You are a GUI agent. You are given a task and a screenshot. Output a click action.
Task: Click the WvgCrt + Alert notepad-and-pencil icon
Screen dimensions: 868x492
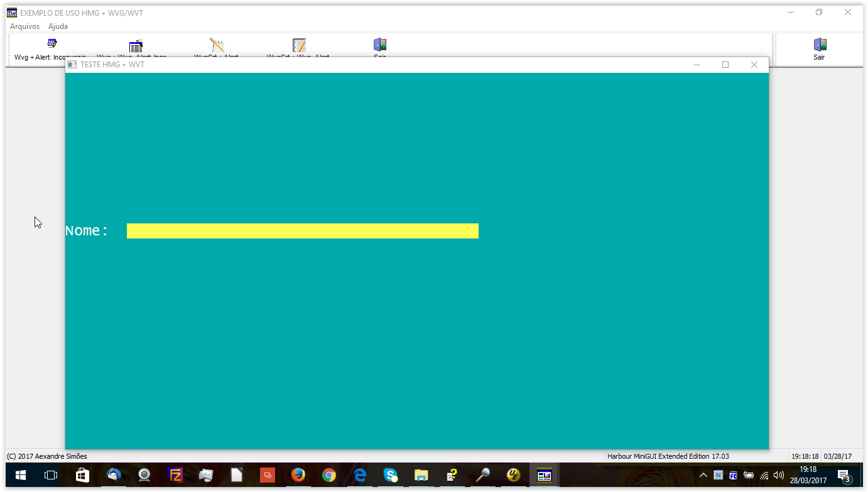[x=217, y=45]
